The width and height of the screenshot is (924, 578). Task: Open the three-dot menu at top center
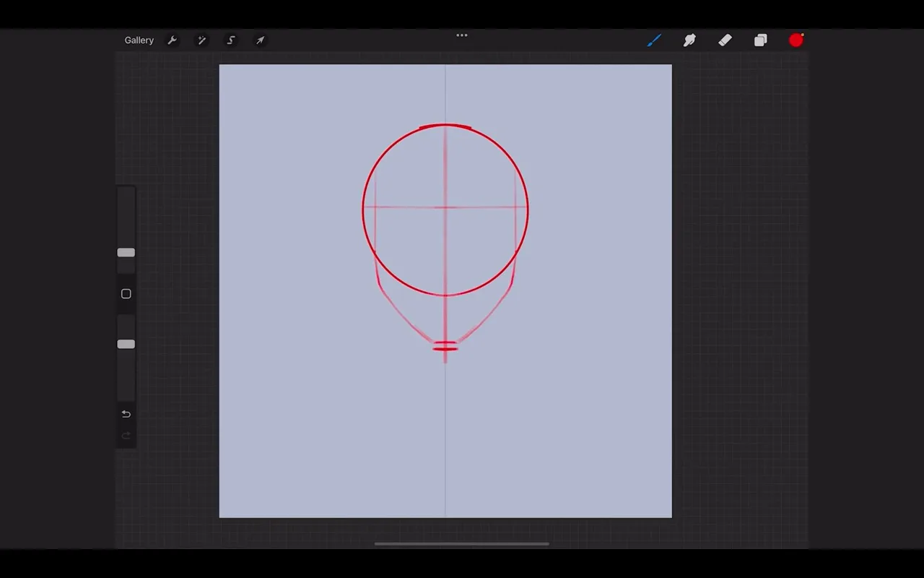(x=462, y=35)
